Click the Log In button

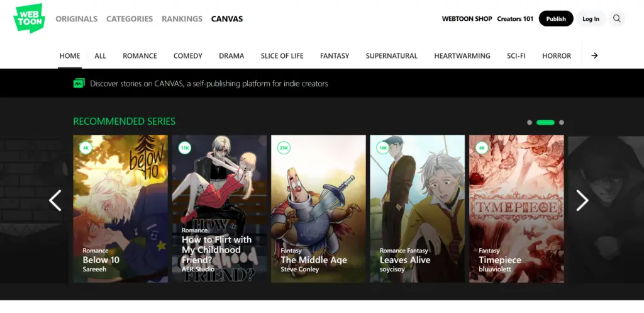[x=591, y=19]
